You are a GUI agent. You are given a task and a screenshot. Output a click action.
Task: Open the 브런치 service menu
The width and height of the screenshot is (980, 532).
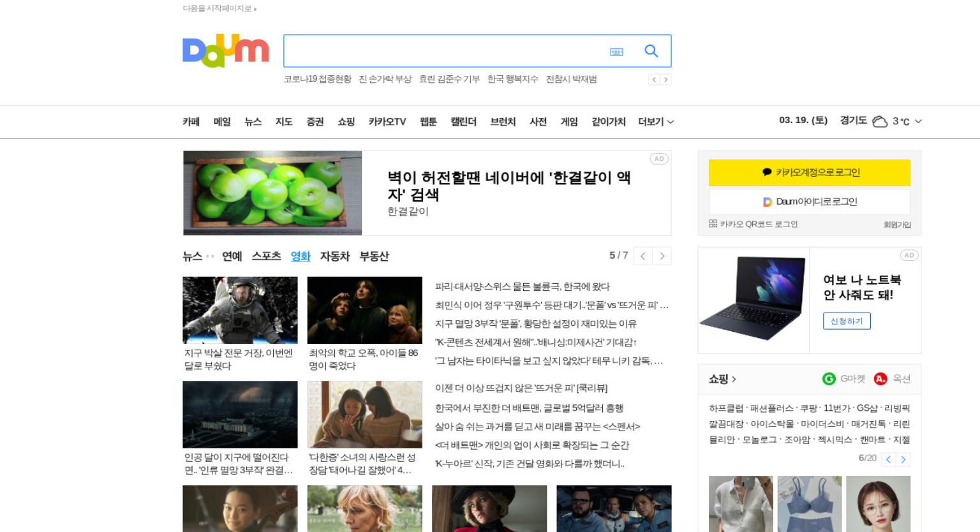coord(503,122)
